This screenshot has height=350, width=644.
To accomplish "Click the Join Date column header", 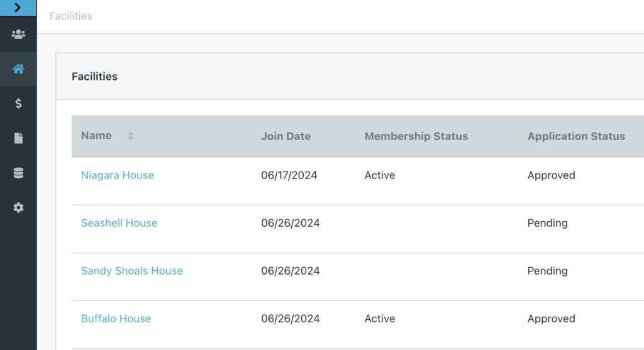I will tap(286, 136).
